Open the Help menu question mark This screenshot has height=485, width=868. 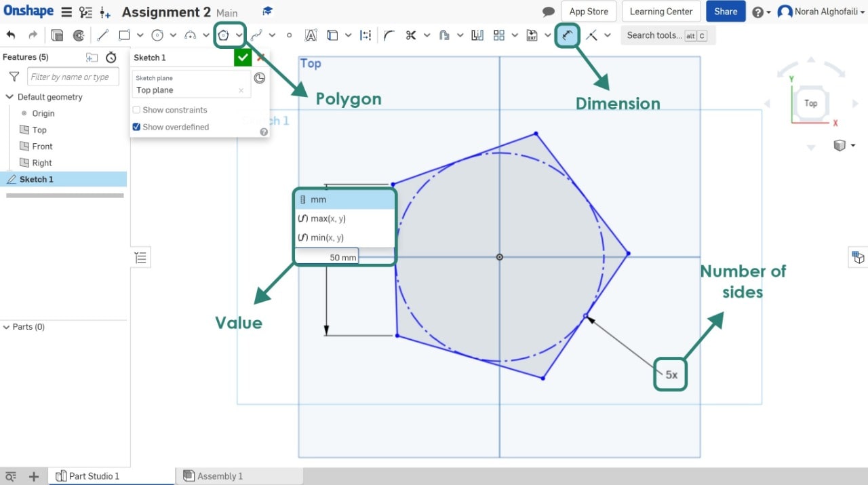point(761,12)
